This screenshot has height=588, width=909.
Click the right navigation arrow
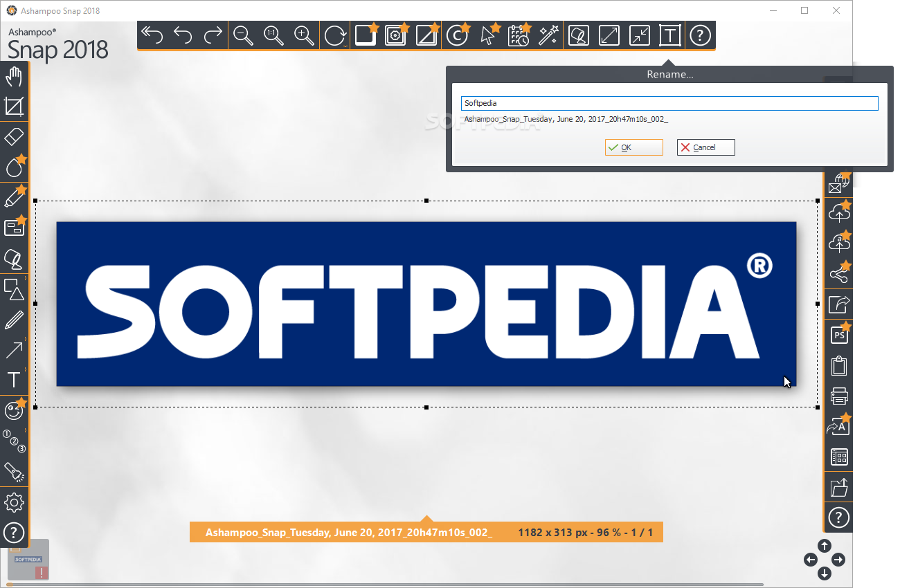click(x=838, y=560)
